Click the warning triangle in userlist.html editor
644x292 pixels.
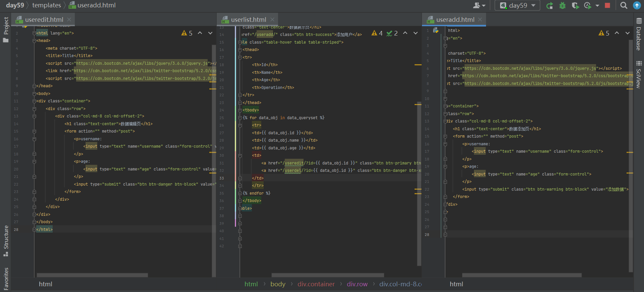374,33
